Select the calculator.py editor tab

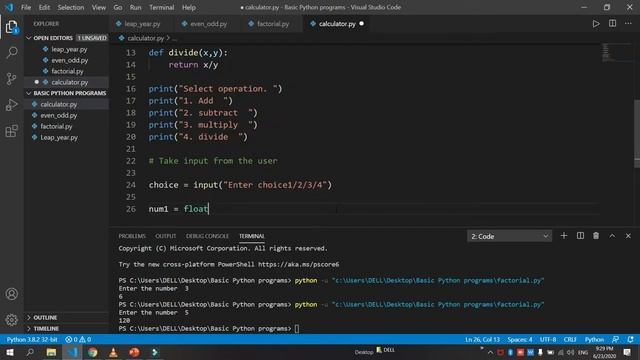coord(336,24)
